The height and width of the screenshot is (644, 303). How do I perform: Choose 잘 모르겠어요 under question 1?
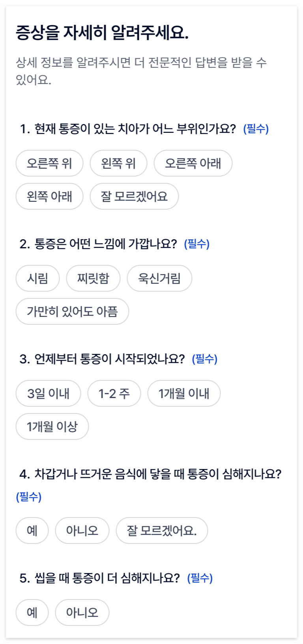click(134, 196)
